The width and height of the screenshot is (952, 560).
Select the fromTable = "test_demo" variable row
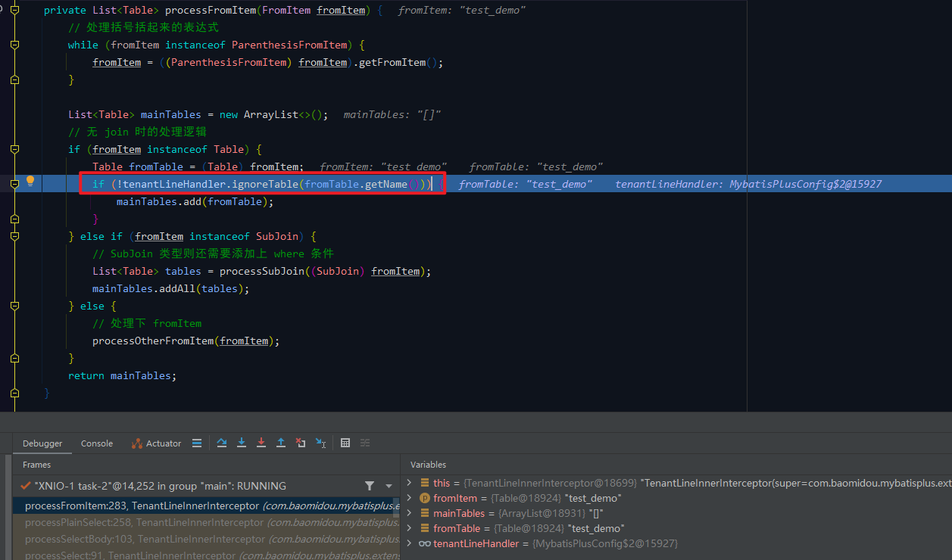click(x=676, y=528)
